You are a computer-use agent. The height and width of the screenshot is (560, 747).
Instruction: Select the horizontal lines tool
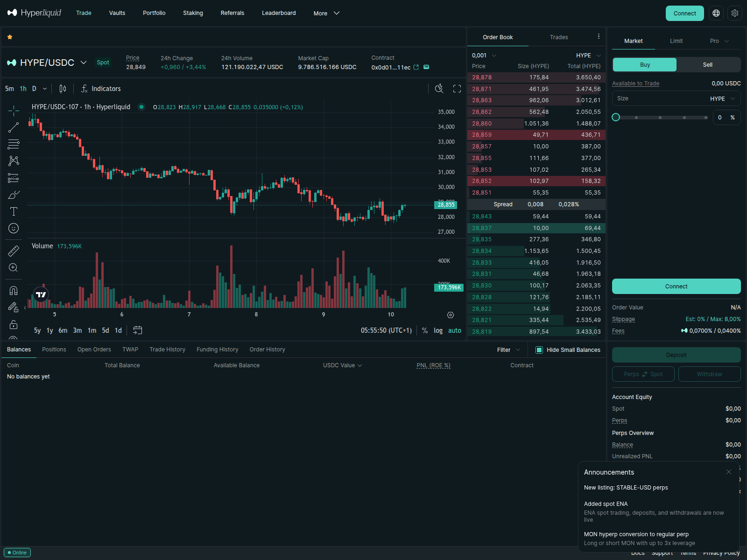point(14,144)
